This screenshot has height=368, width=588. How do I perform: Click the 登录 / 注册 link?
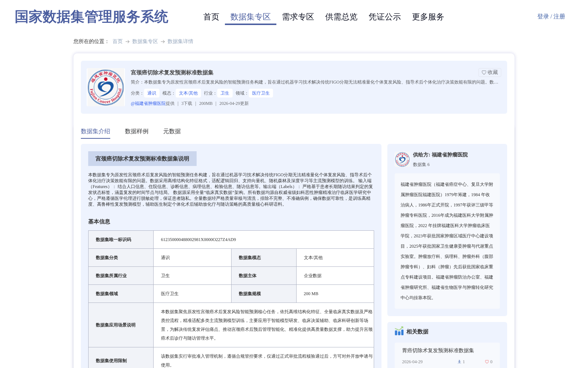pos(551,17)
